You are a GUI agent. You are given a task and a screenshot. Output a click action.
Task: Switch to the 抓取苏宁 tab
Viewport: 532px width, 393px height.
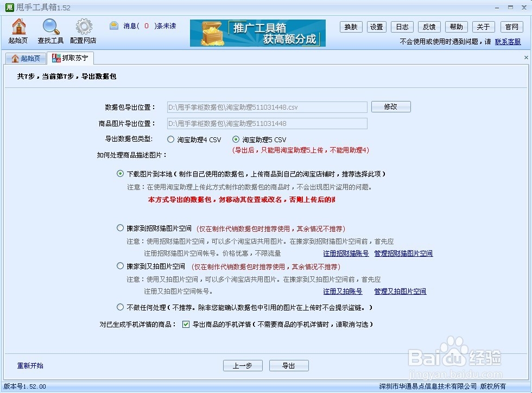click(x=71, y=58)
